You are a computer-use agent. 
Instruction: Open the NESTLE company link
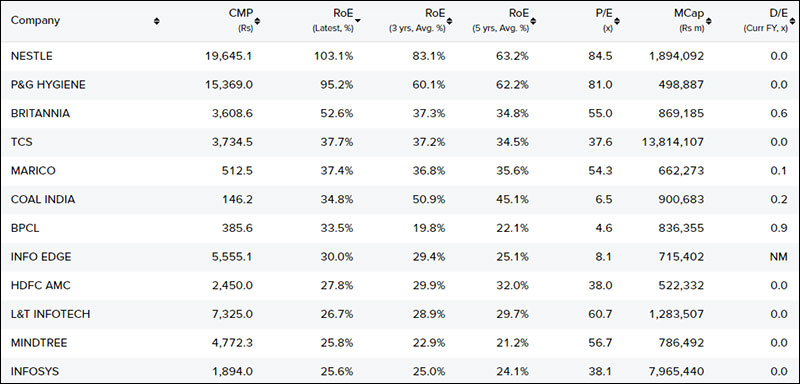pos(32,56)
